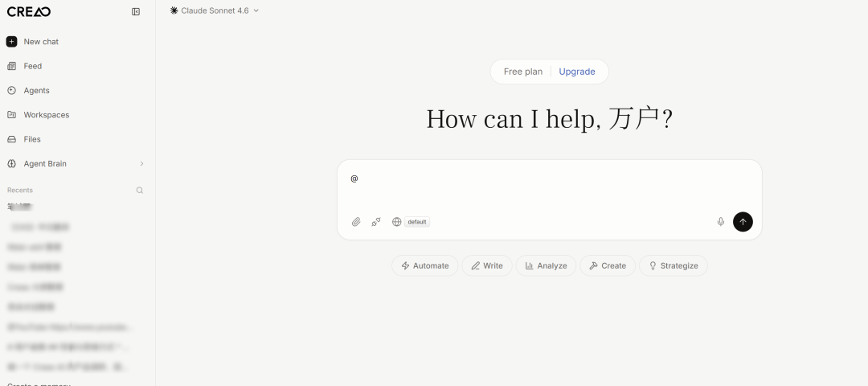Screen dimensions: 868x386
Task: Select the Automate suggestion chip
Action: pyautogui.click(x=424, y=265)
